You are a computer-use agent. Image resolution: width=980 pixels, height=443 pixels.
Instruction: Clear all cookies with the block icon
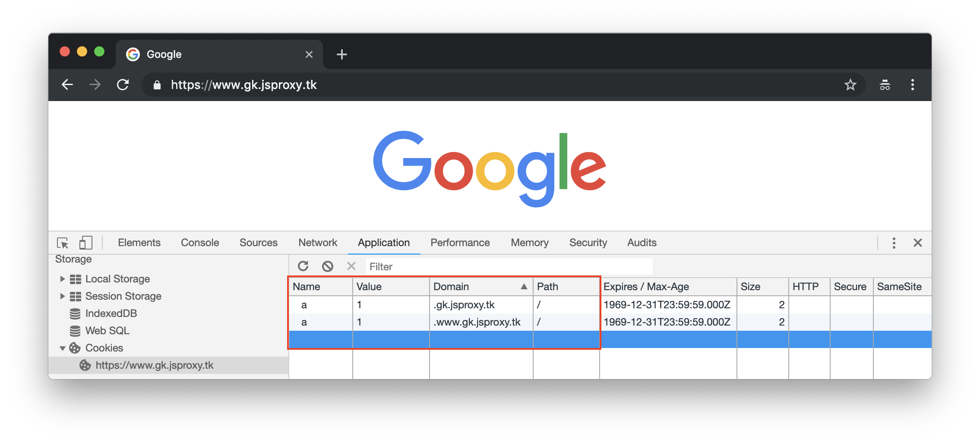(328, 266)
